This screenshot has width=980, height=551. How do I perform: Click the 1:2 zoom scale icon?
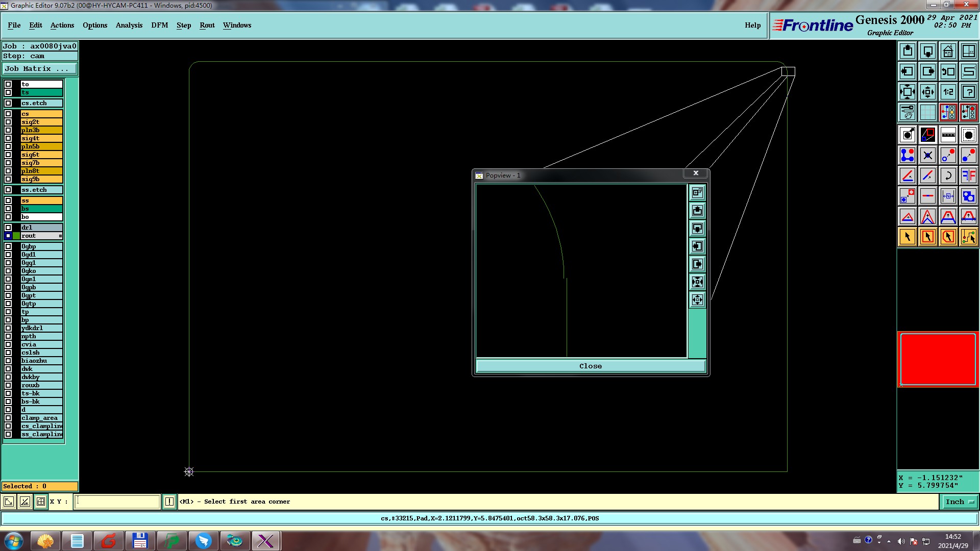coord(948,92)
